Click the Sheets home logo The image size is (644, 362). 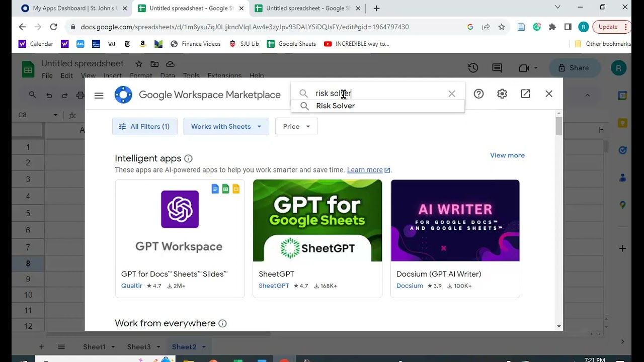[x=28, y=69]
